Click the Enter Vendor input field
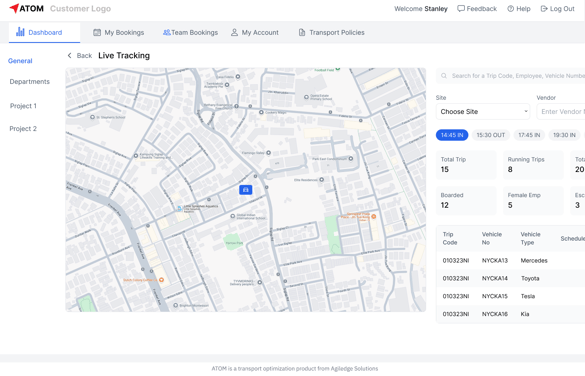Viewport: 585px width, 376px height. tap(561, 112)
